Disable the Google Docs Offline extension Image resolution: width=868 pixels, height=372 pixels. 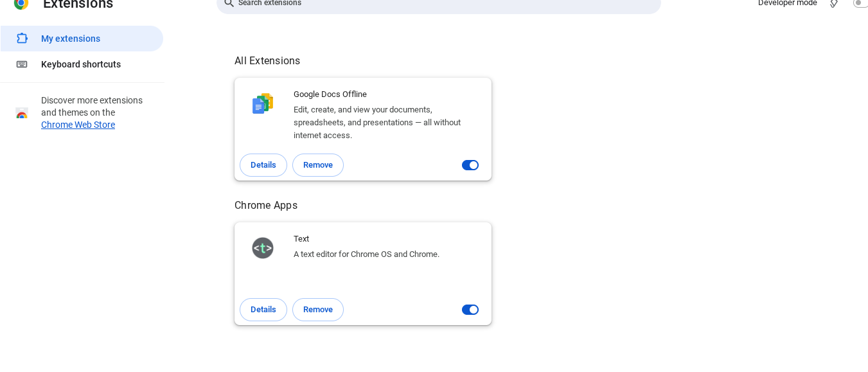(x=470, y=165)
